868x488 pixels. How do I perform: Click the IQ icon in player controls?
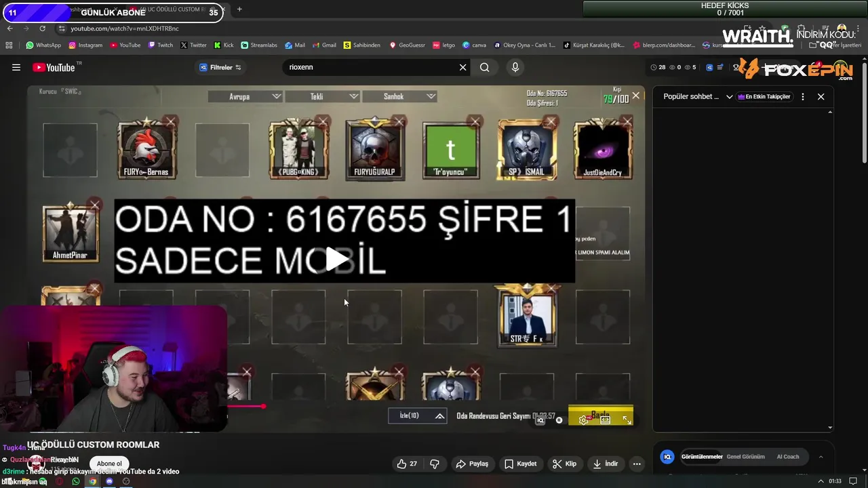pyautogui.click(x=540, y=420)
